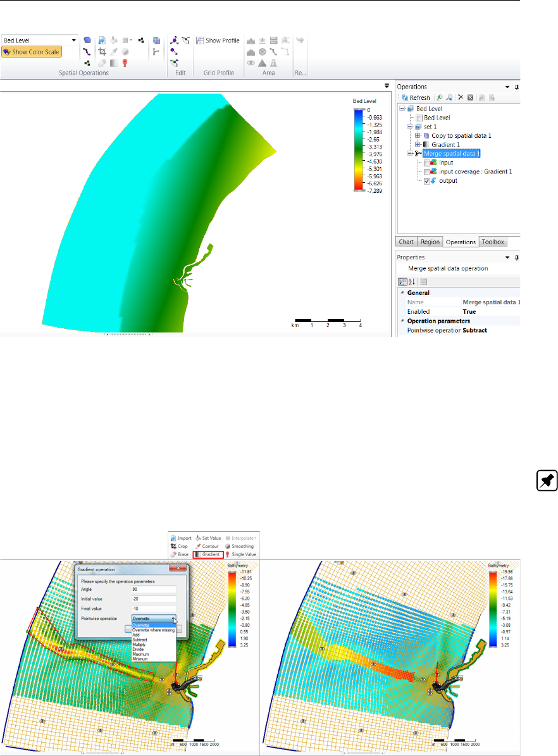The height and width of the screenshot is (756, 558).
Task: Collapse the General property category
Action: [x=402, y=292]
